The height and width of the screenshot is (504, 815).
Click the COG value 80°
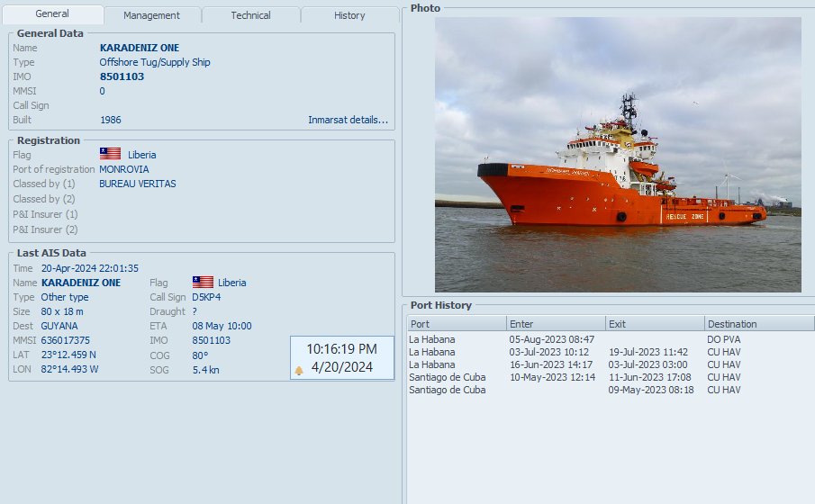click(200, 355)
